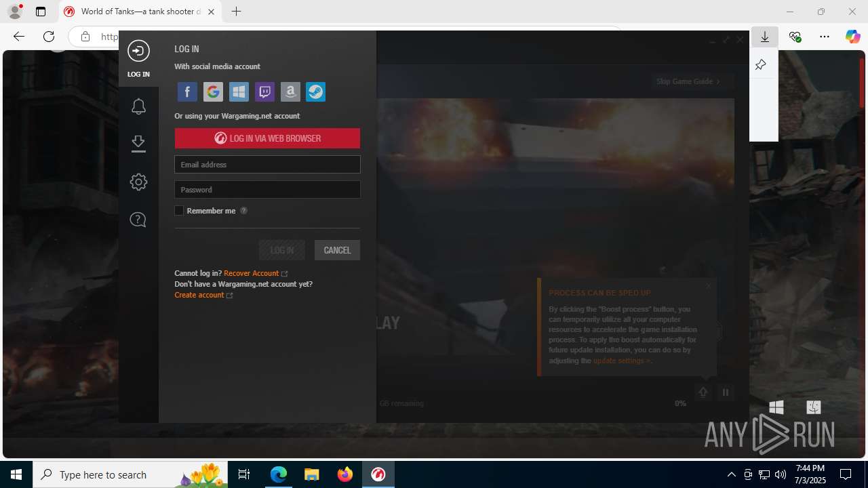Focus the Password field

coord(267,189)
